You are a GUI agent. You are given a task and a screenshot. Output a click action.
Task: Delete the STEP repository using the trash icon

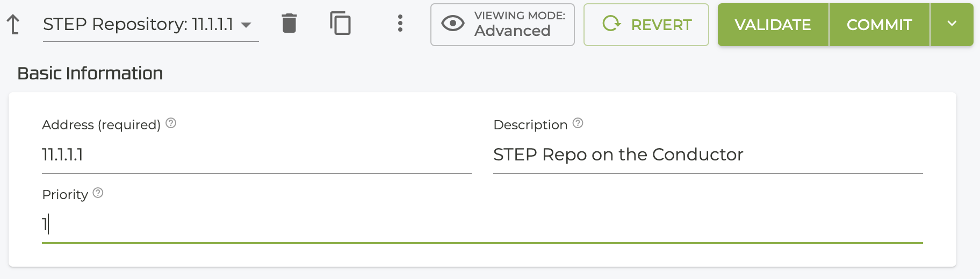(289, 24)
